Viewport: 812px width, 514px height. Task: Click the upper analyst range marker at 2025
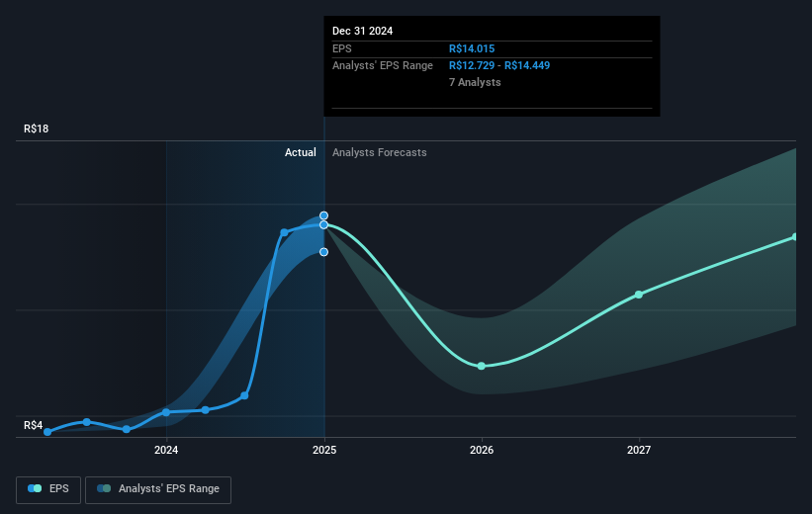pos(323,215)
